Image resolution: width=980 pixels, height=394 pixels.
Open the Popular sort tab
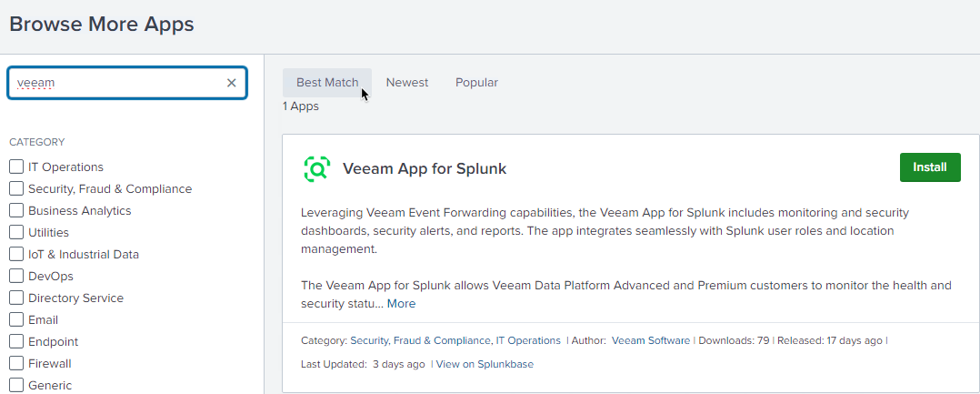pos(476,83)
